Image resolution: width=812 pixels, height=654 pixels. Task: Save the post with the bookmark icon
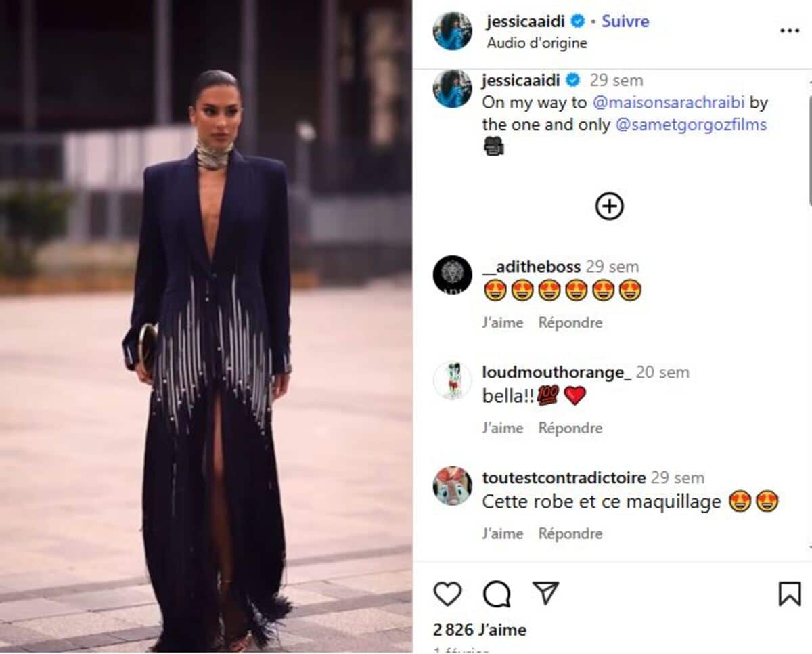789,594
